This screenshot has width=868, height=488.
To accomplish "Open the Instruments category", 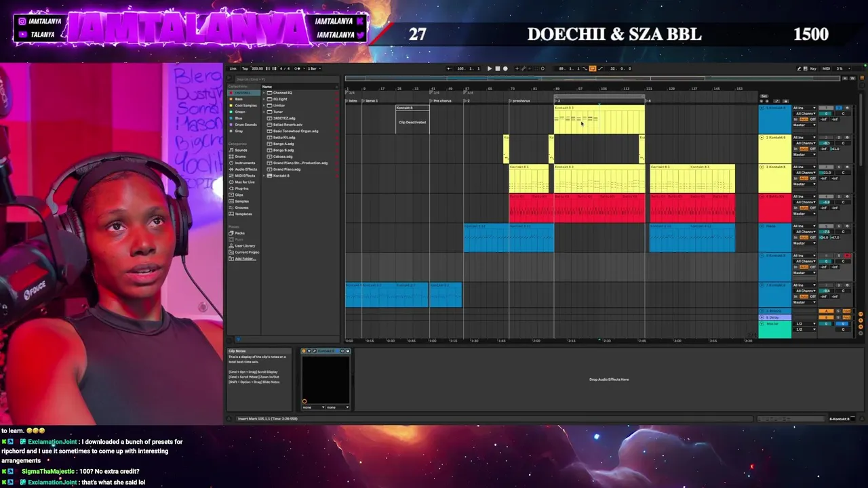I will coord(244,163).
